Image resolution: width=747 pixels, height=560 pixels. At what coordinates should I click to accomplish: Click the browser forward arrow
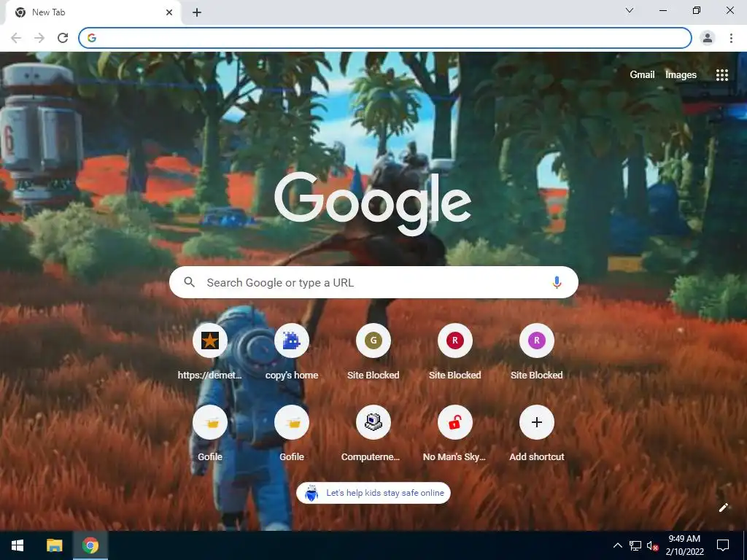[x=39, y=38]
